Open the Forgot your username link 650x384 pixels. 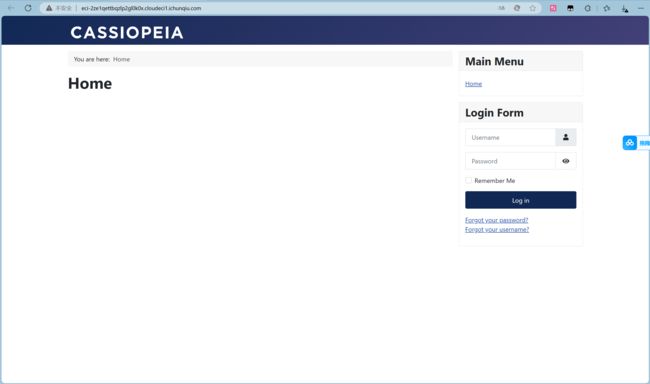coord(497,229)
